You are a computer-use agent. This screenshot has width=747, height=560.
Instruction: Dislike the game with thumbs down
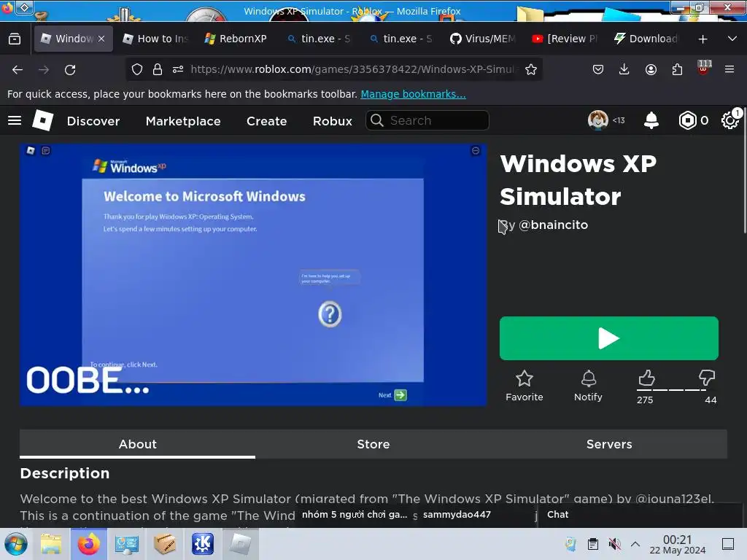tap(707, 378)
